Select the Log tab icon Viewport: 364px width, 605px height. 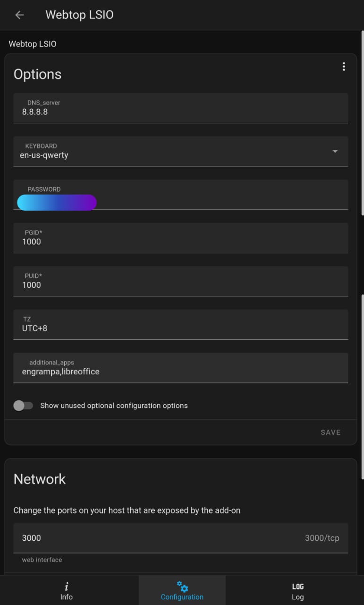(x=297, y=586)
